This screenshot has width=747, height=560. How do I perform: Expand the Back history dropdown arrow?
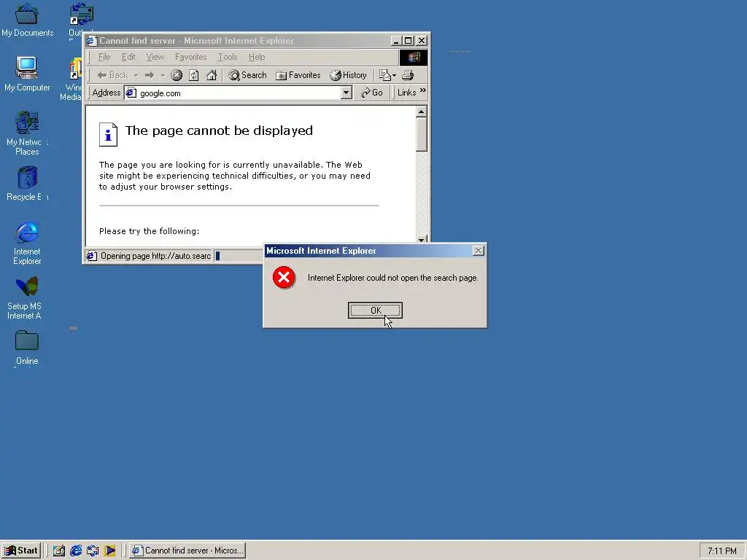[136, 75]
